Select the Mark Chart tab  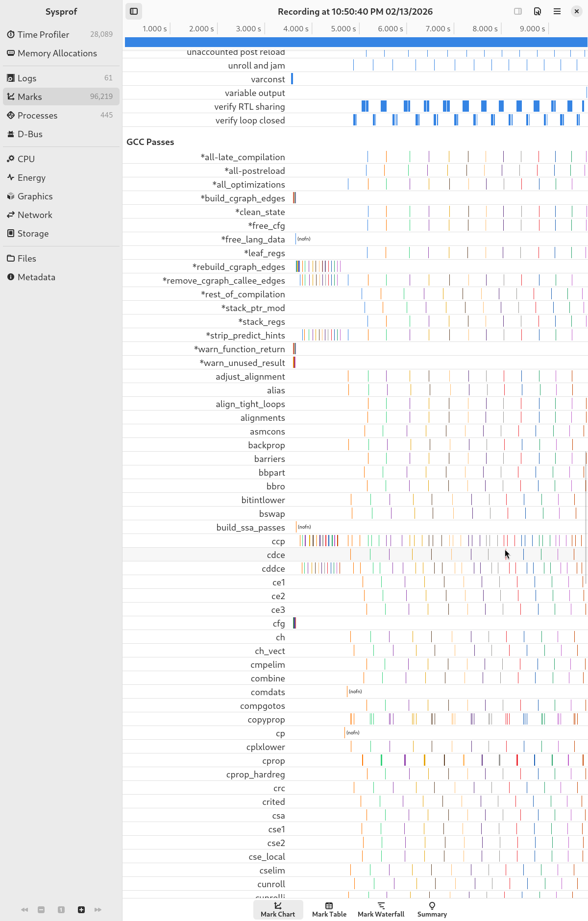coord(278,910)
